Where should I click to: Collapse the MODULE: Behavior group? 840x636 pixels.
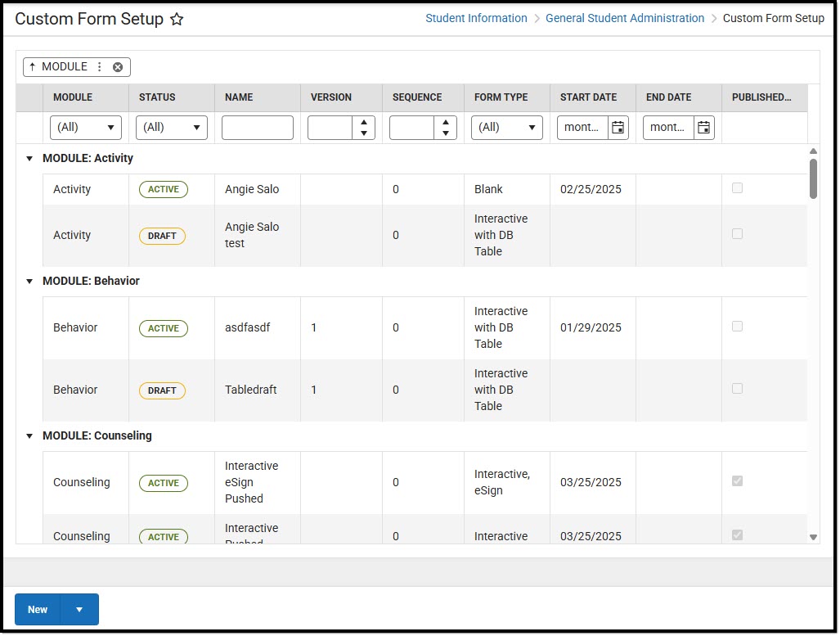[x=30, y=282]
